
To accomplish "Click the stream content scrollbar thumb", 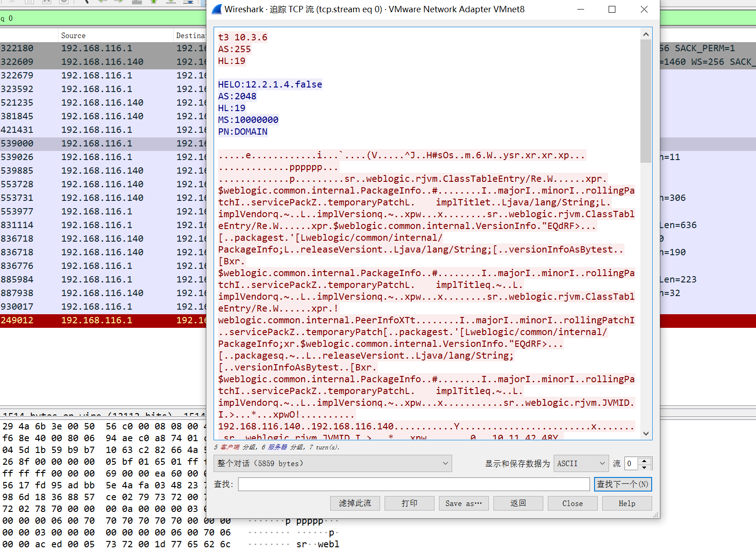I will pyautogui.click(x=646, y=101).
